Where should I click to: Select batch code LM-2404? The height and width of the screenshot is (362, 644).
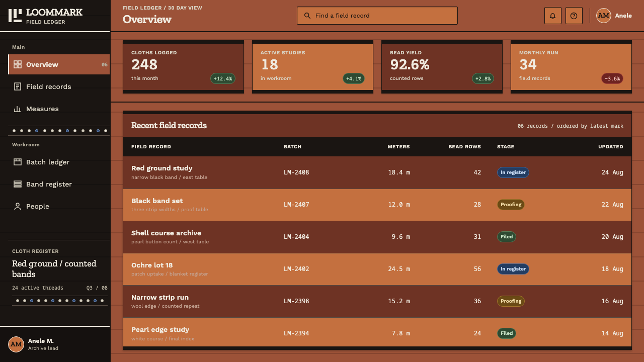(x=296, y=237)
